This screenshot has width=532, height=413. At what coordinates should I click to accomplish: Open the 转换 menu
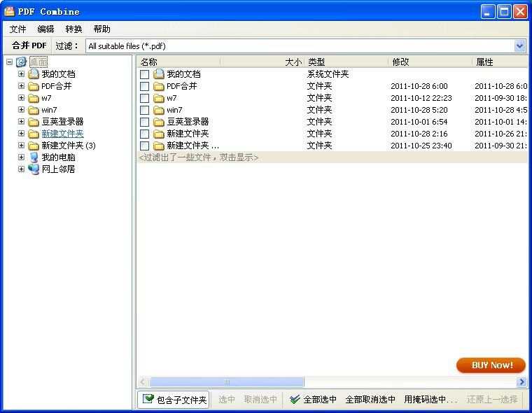click(73, 29)
